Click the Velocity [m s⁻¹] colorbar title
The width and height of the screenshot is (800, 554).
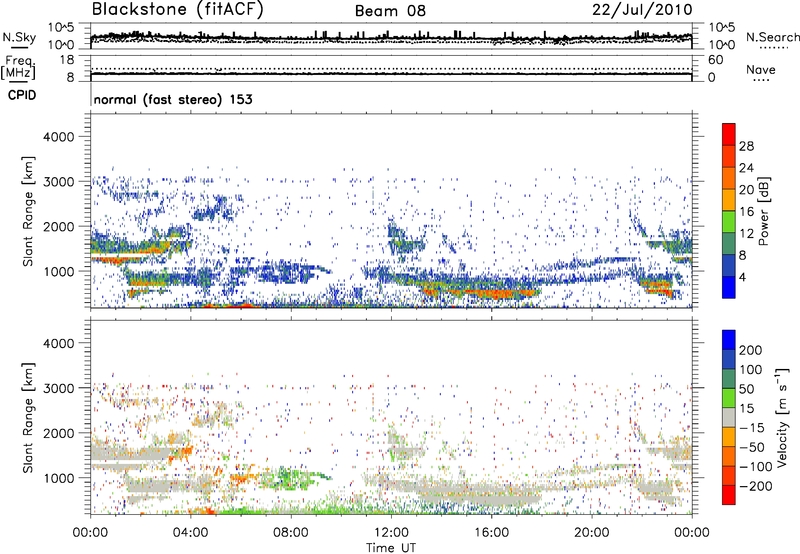[x=782, y=417]
